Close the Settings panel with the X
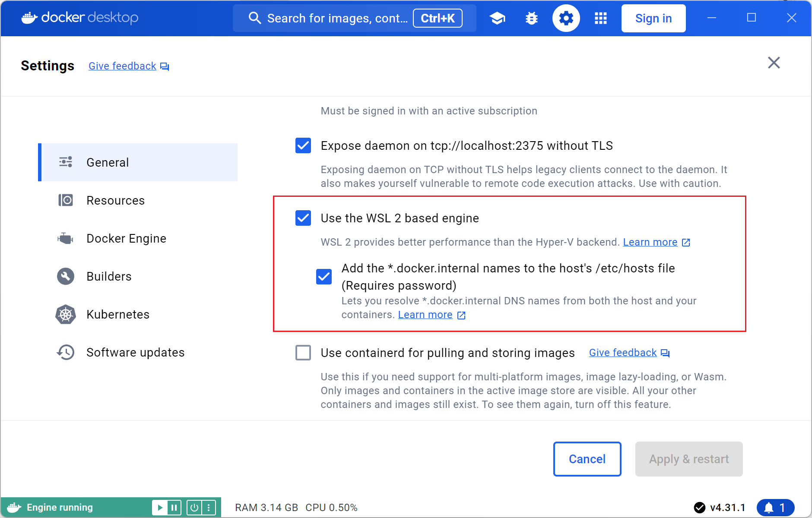 [x=774, y=63]
